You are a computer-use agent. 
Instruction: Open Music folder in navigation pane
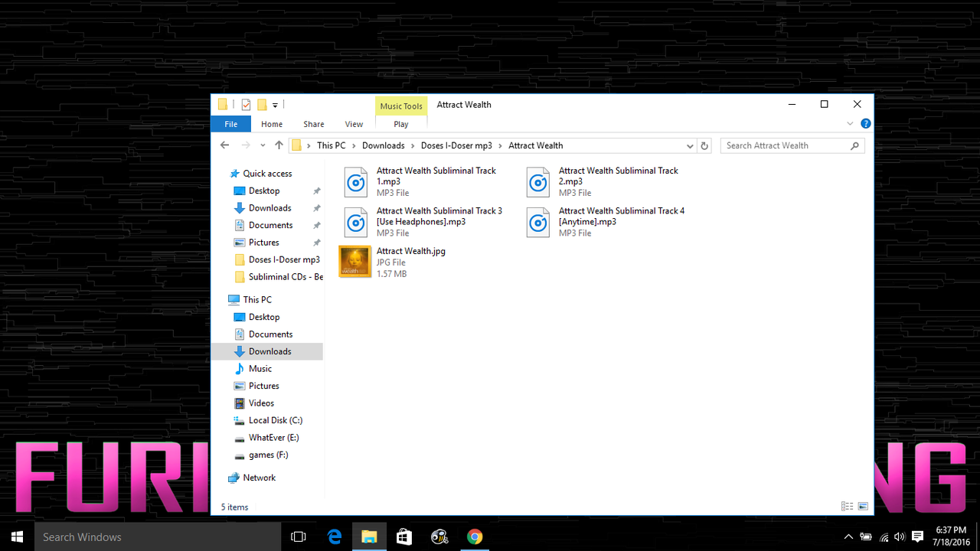[260, 369]
